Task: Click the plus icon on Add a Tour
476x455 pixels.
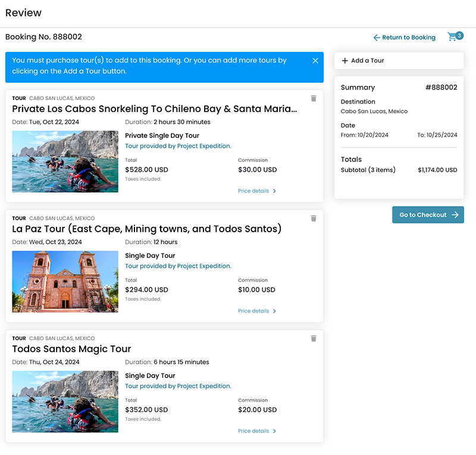Action: (x=345, y=61)
